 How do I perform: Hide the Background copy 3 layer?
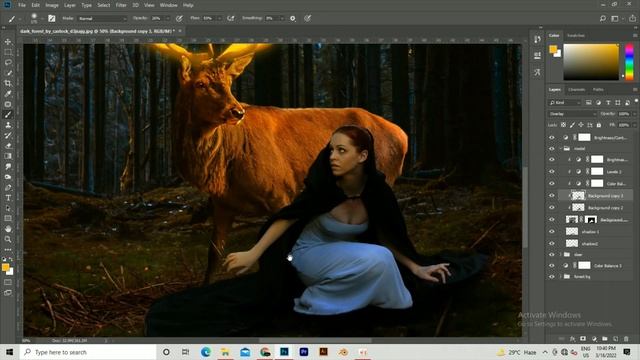[552, 196]
